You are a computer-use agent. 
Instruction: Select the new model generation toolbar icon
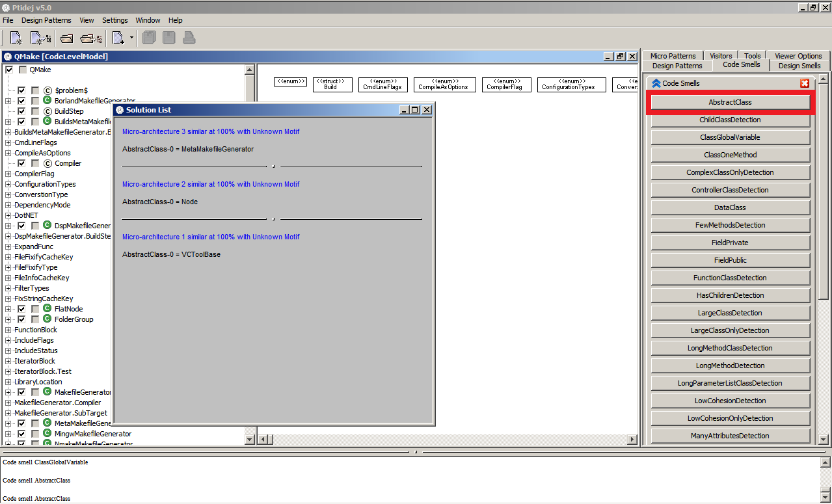[x=40, y=37]
